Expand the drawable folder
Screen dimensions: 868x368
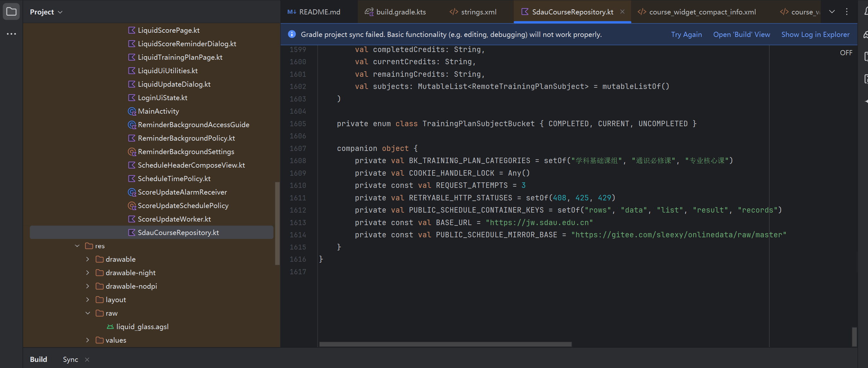(88, 259)
